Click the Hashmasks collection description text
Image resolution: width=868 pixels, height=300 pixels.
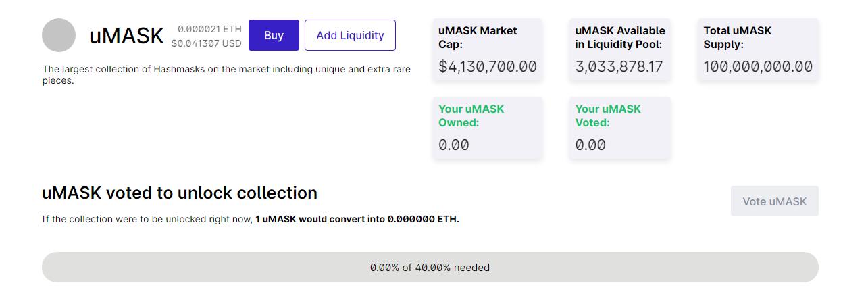(x=226, y=74)
